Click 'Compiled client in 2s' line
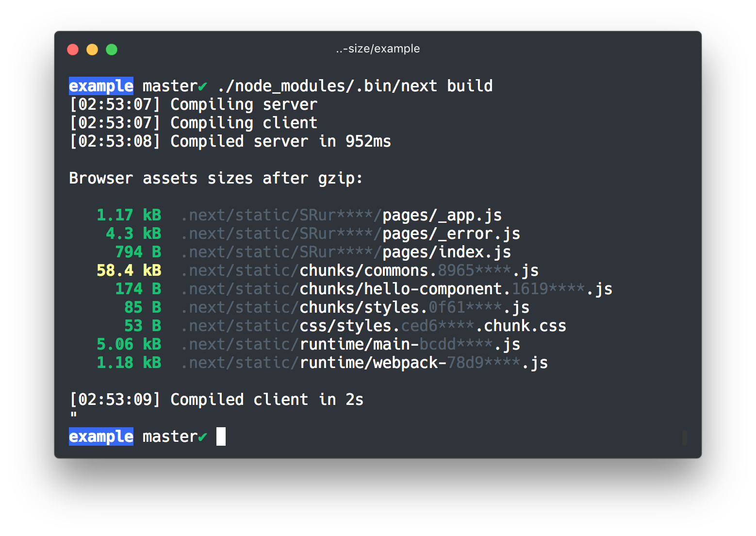Viewport: 756px width, 536px height. (216, 400)
